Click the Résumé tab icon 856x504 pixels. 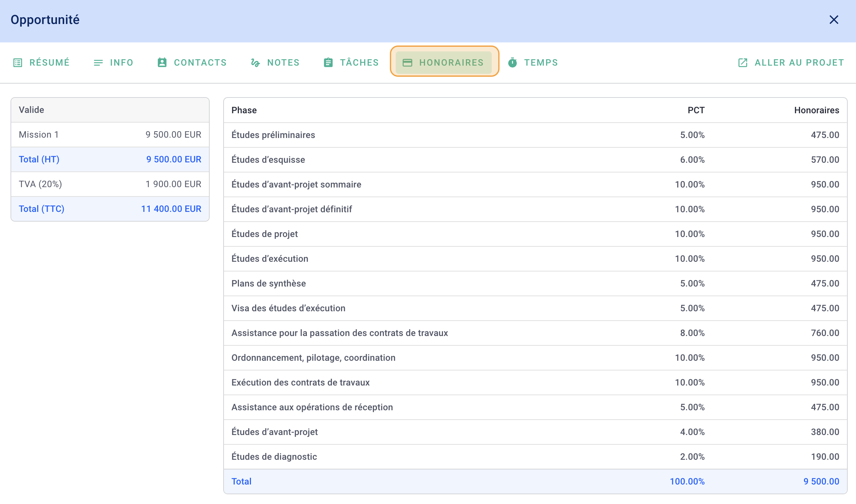19,62
